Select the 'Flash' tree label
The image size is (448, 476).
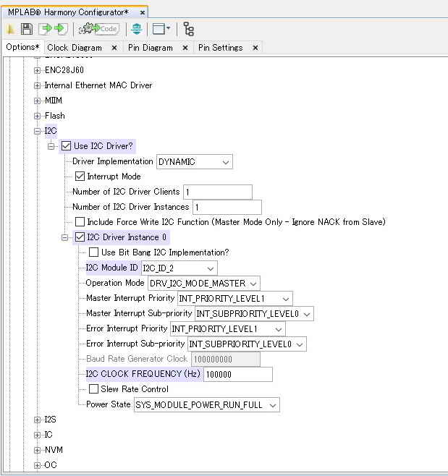[55, 116]
